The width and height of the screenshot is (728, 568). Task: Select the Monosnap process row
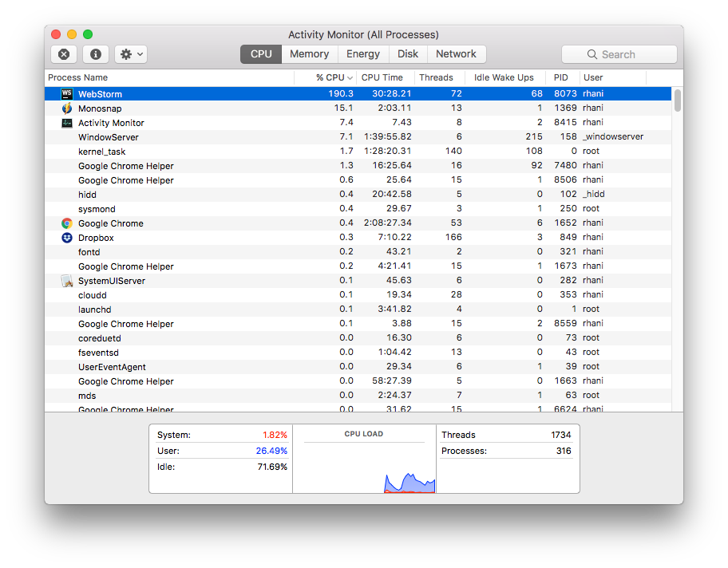358,108
